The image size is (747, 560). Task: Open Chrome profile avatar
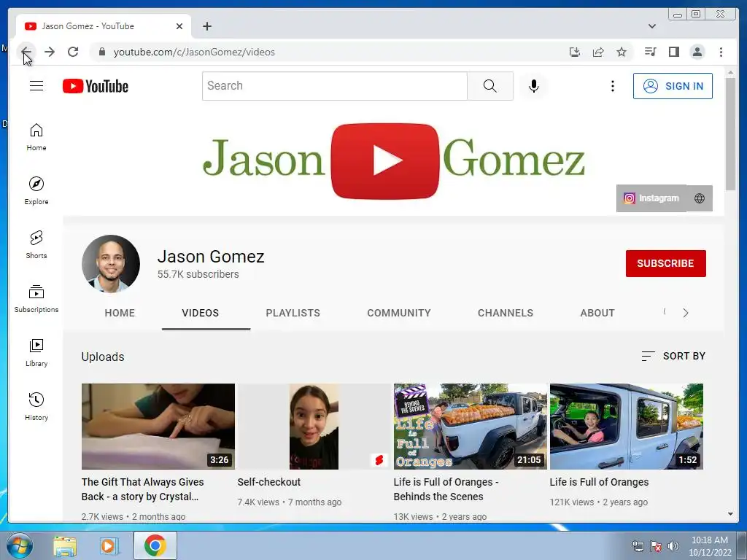697,52
